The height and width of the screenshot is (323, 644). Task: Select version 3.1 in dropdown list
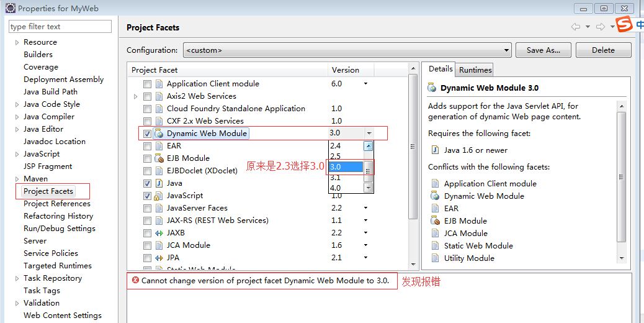[x=346, y=178]
